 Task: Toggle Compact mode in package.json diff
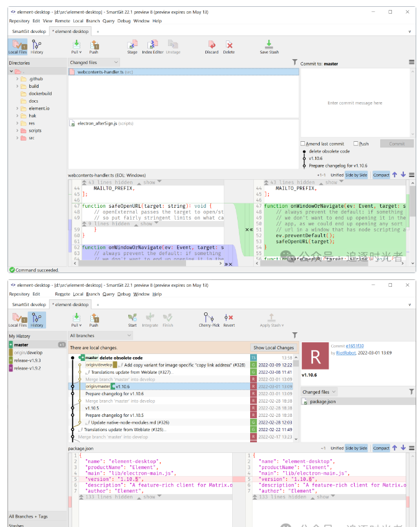point(381,448)
